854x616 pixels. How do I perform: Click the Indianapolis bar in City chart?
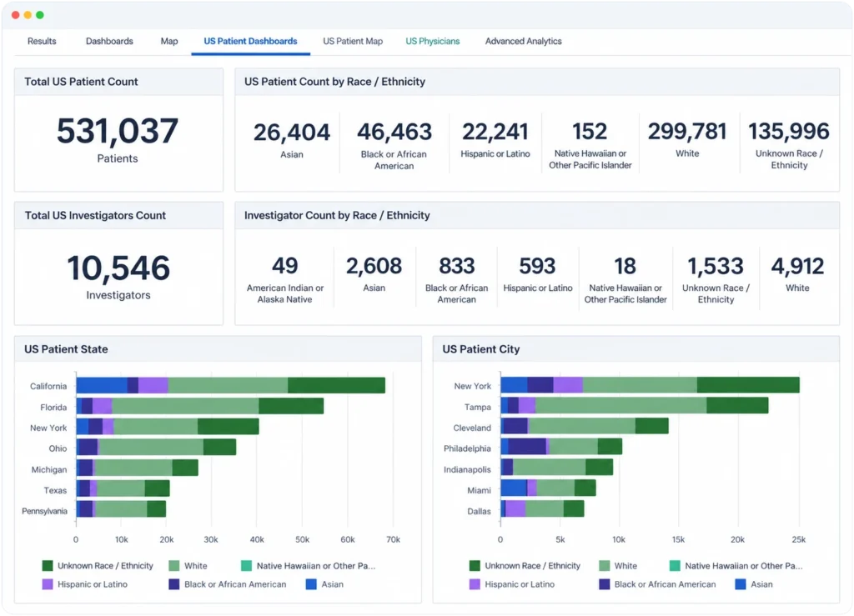(557, 468)
